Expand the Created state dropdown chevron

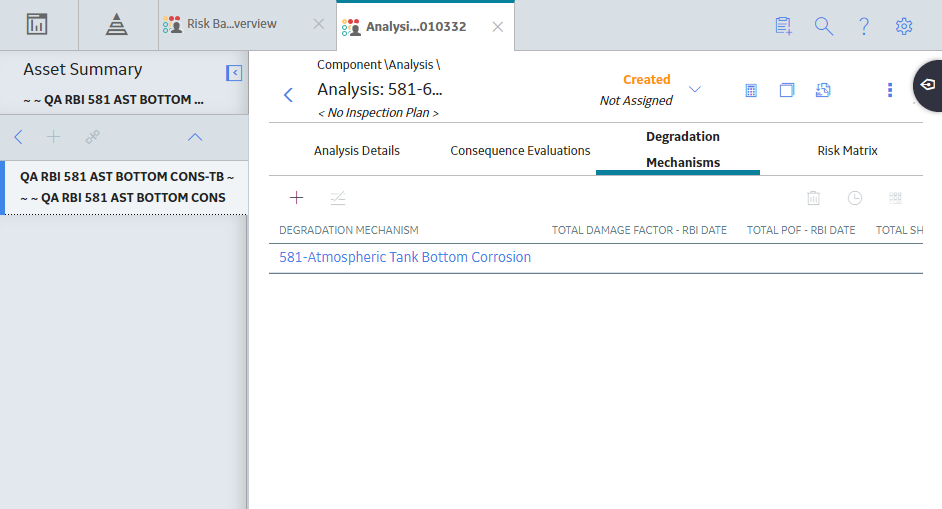(694, 89)
